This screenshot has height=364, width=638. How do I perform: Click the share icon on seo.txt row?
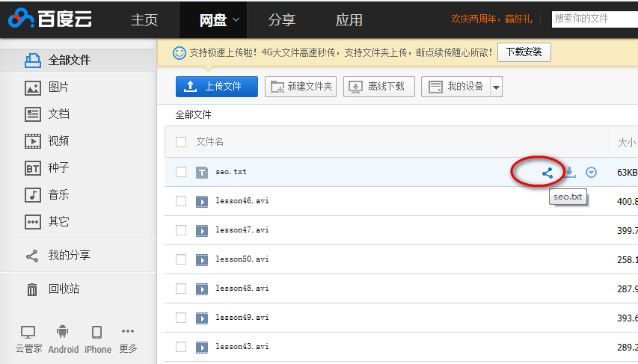click(547, 173)
